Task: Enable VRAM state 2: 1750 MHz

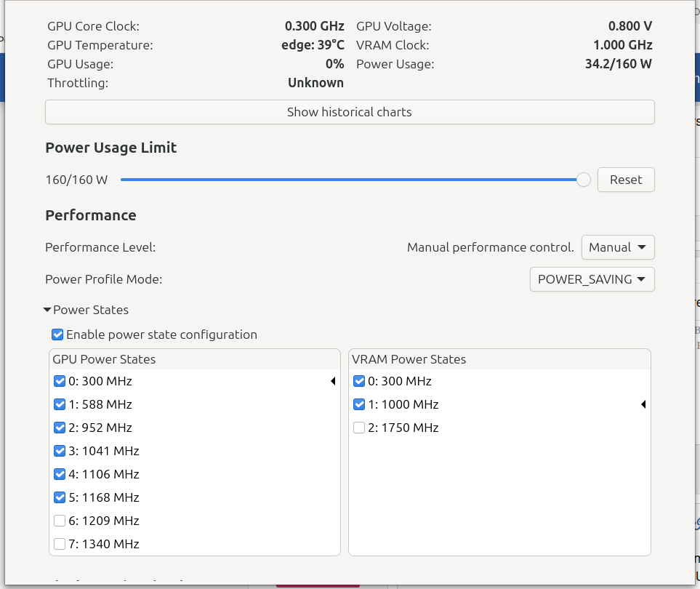Action: (359, 428)
